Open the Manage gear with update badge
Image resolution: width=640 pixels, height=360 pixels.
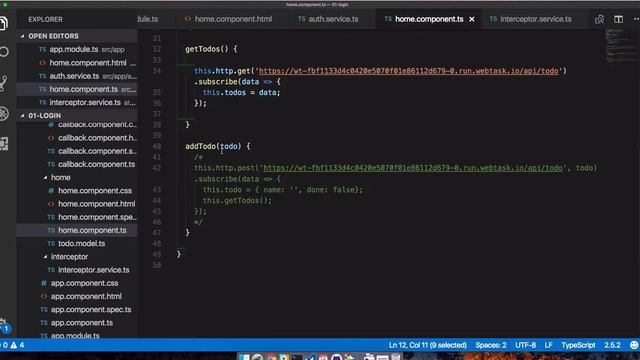pyautogui.click(x=5, y=325)
